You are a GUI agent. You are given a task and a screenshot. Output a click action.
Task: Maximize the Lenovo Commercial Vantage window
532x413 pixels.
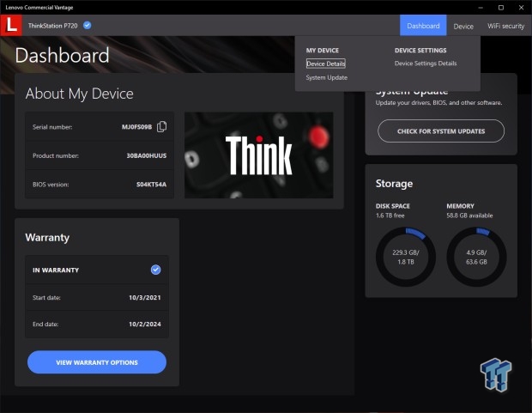click(501, 8)
